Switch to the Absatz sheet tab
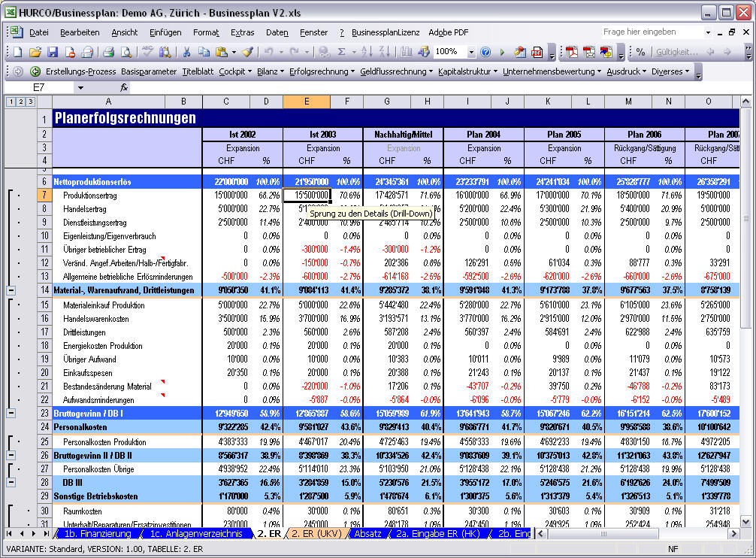The height and width of the screenshot is (558, 756). pos(368,533)
